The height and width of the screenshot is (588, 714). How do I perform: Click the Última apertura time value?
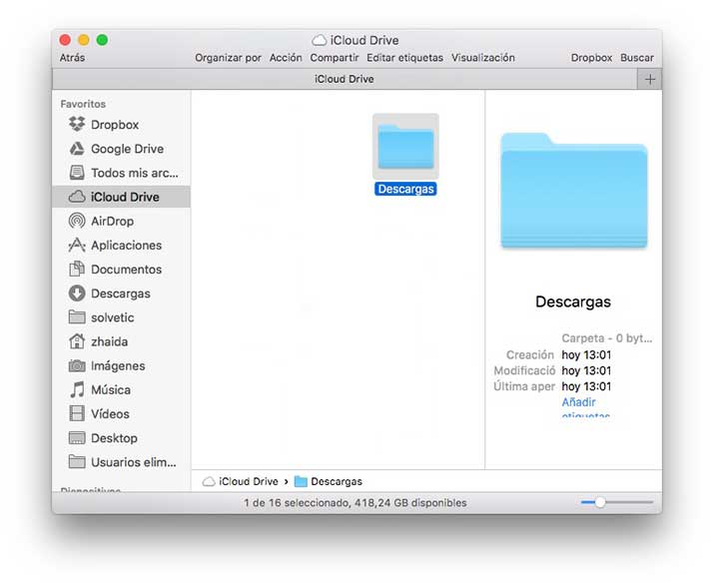click(586, 386)
